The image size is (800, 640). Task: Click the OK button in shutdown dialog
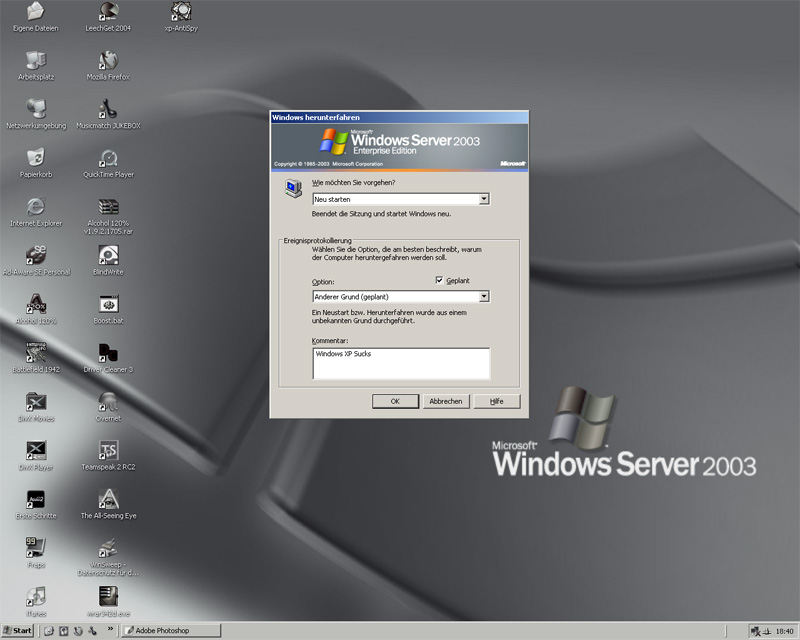(x=395, y=401)
